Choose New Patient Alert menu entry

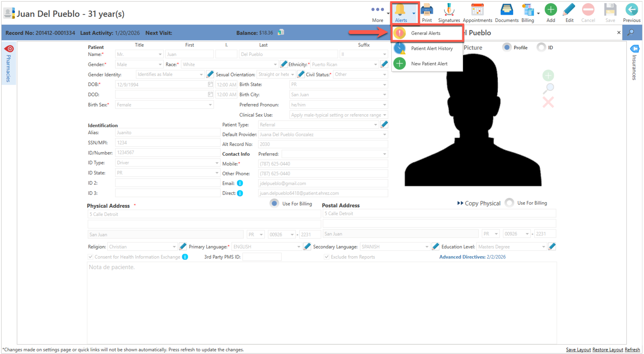tap(429, 64)
